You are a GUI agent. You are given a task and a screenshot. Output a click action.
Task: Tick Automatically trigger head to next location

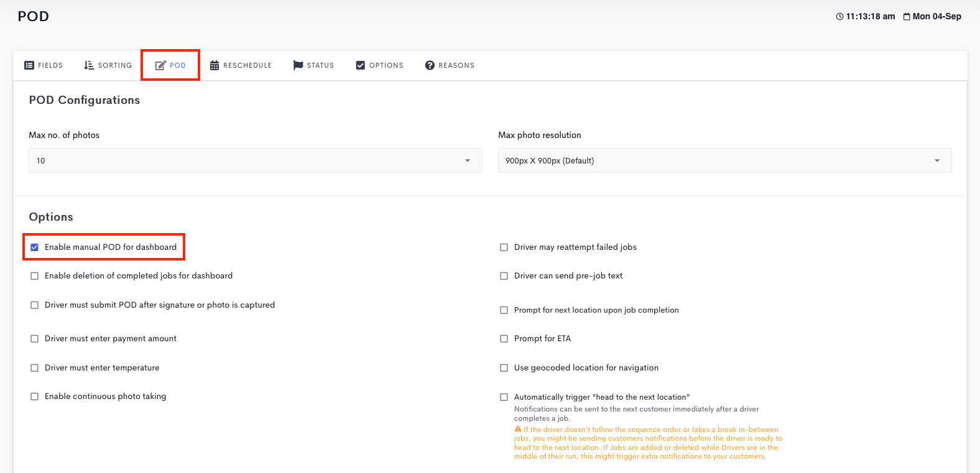(504, 397)
